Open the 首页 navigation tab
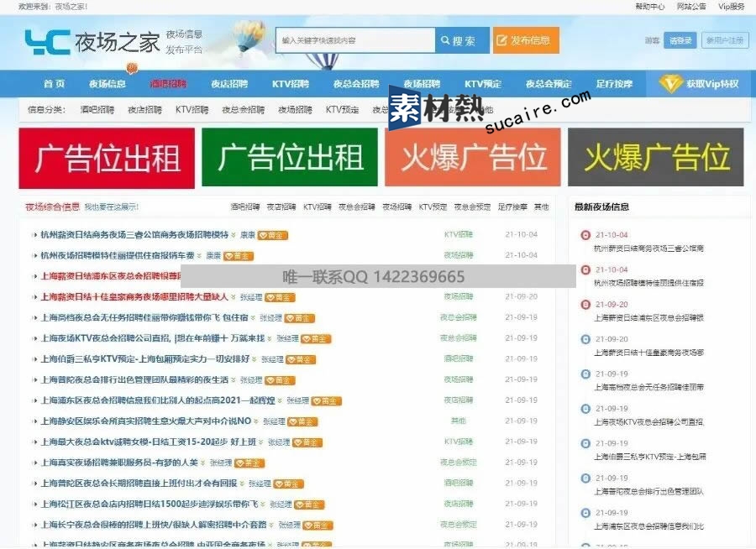756x549 pixels. coord(55,84)
